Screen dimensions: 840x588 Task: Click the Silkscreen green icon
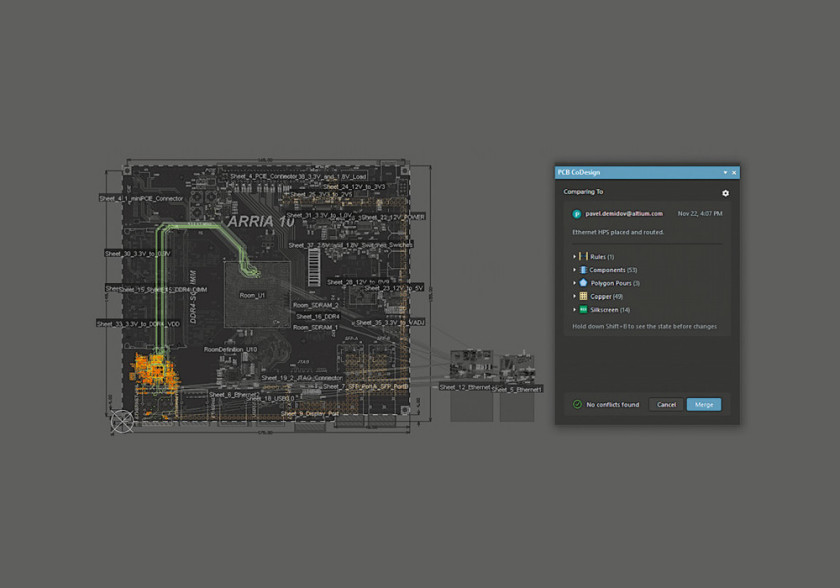tap(583, 310)
